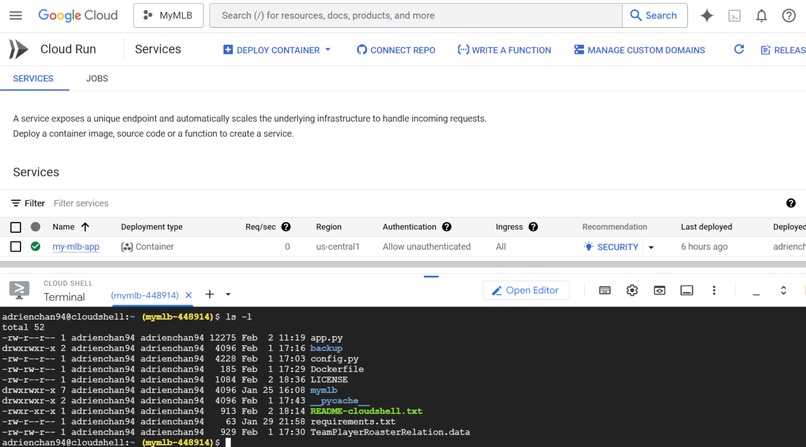Expand the Deploy Container dropdown arrow
Image resolution: width=806 pixels, height=447 pixels.
pyautogui.click(x=328, y=50)
